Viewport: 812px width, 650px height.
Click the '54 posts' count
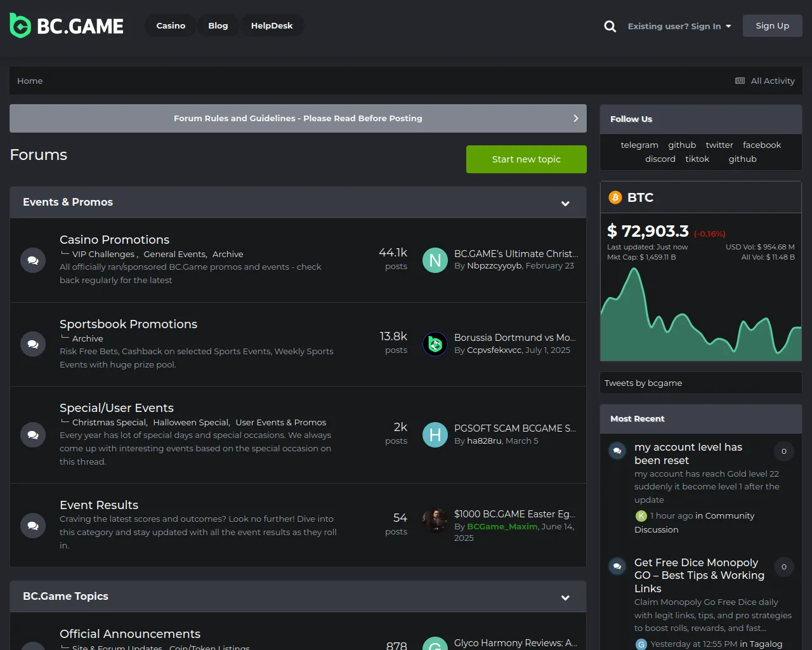[396, 524]
